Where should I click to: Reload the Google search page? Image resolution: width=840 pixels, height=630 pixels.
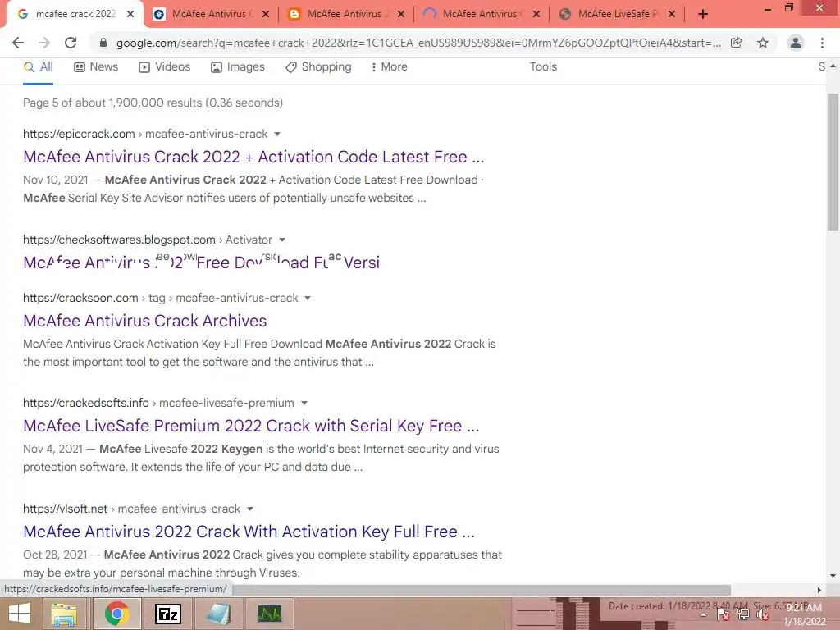[x=71, y=43]
